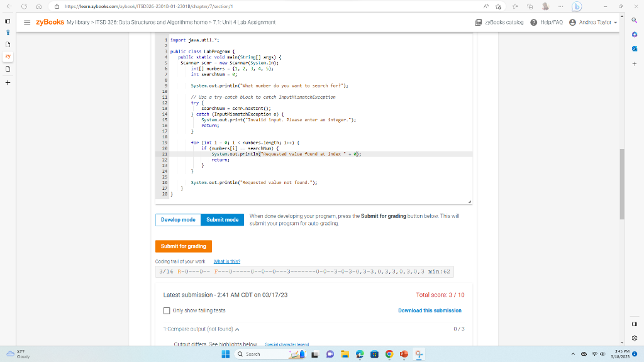Switch to Develop mode
Viewport: 644px width, 362px height.
pyautogui.click(x=177, y=219)
